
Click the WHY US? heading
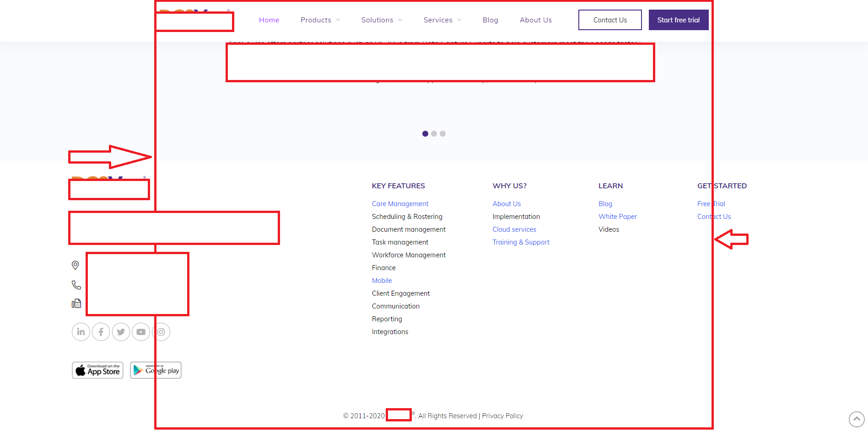coord(509,186)
